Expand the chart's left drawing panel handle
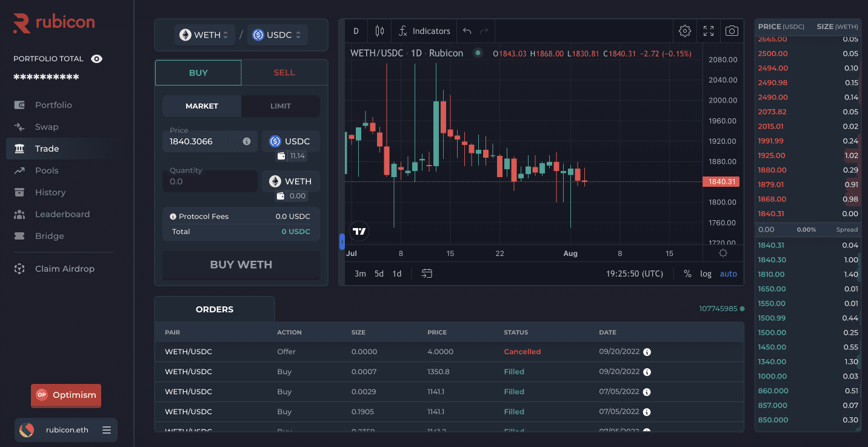This screenshot has width=868, height=447. pyautogui.click(x=342, y=241)
